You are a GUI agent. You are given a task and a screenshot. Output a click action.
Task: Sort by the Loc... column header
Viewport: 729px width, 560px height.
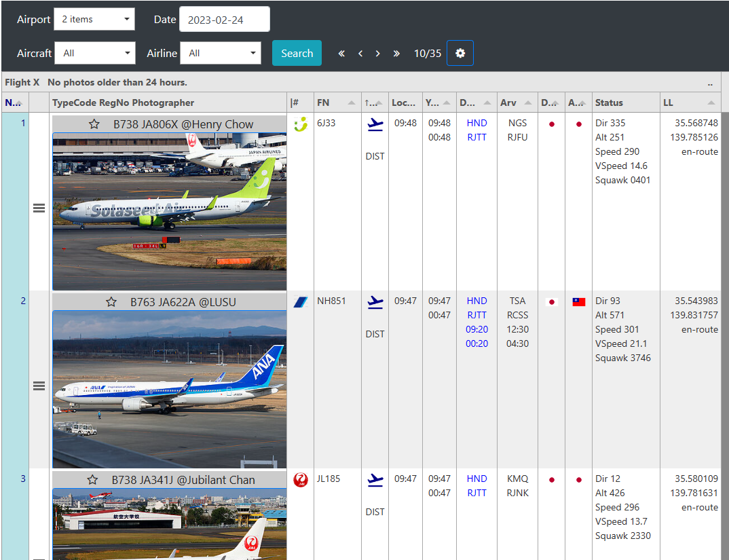click(405, 102)
